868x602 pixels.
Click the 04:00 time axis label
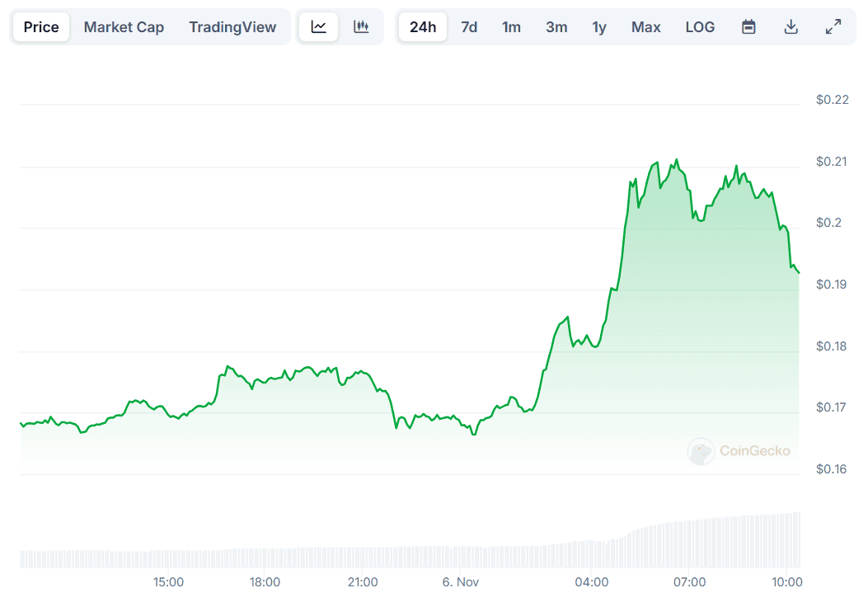coord(592,582)
